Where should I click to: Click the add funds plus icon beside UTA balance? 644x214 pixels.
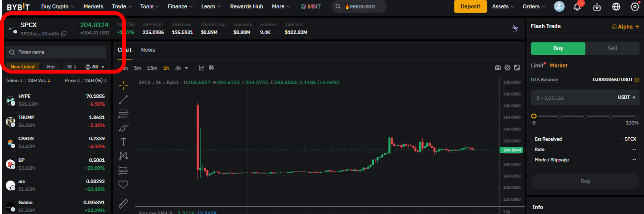click(637, 80)
